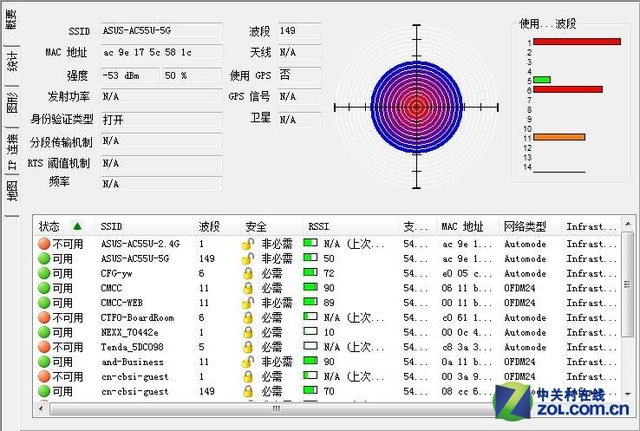Click the open-lock icon in ASUS-AC55U-2.4G row

click(248, 244)
